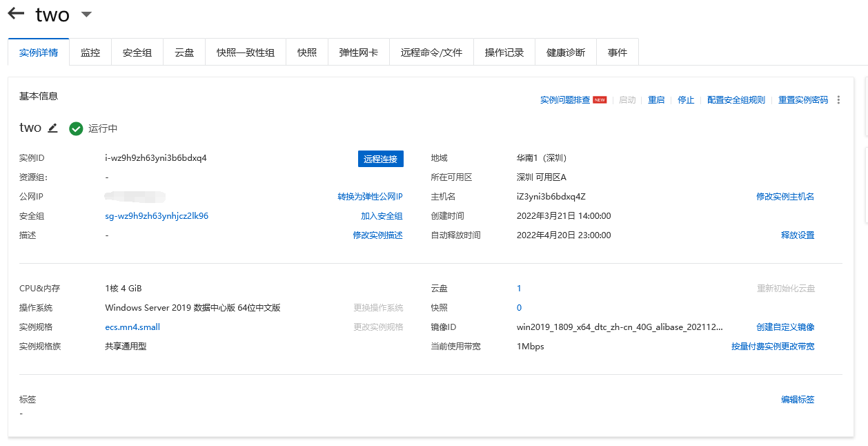Switch to the 事件 tab
The width and height of the screenshot is (868, 446).
pos(617,51)
